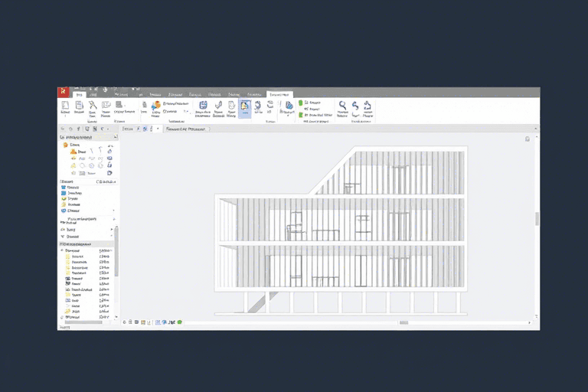
Task: Click the first document icon in the ribbon
Action: point(65,106)
